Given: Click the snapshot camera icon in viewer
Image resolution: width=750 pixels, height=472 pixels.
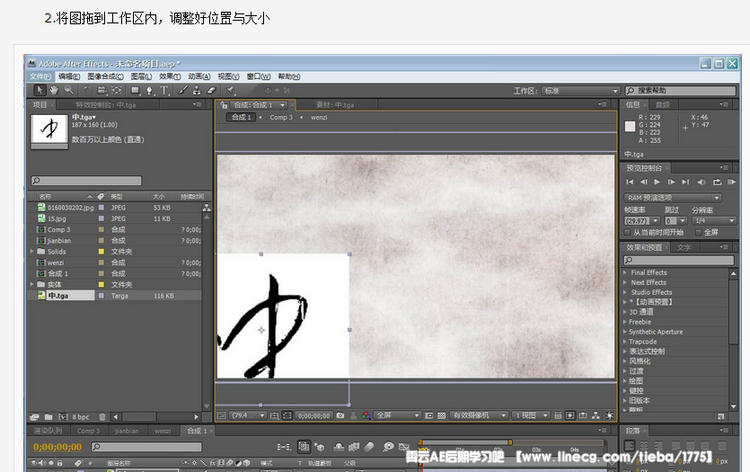Looking at the screenshot, I should tap(340, 416).
